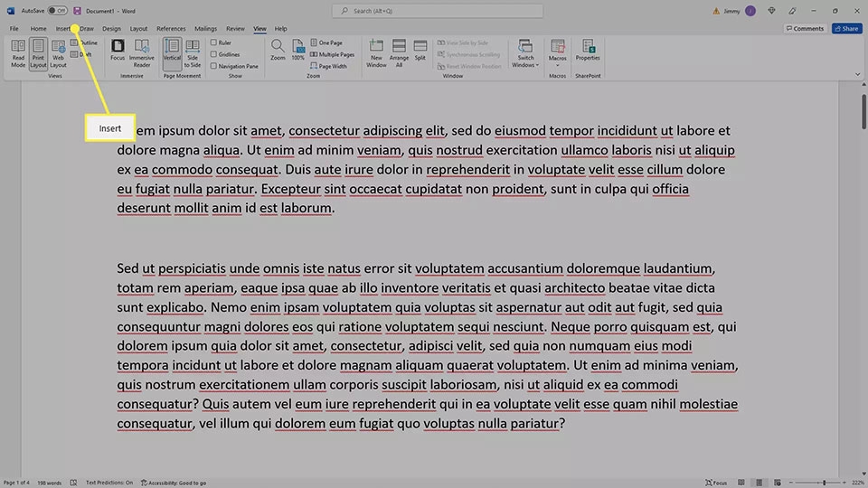868x488 pixels.
Task: Switch to Read Mode view
Action: [18, 53]
